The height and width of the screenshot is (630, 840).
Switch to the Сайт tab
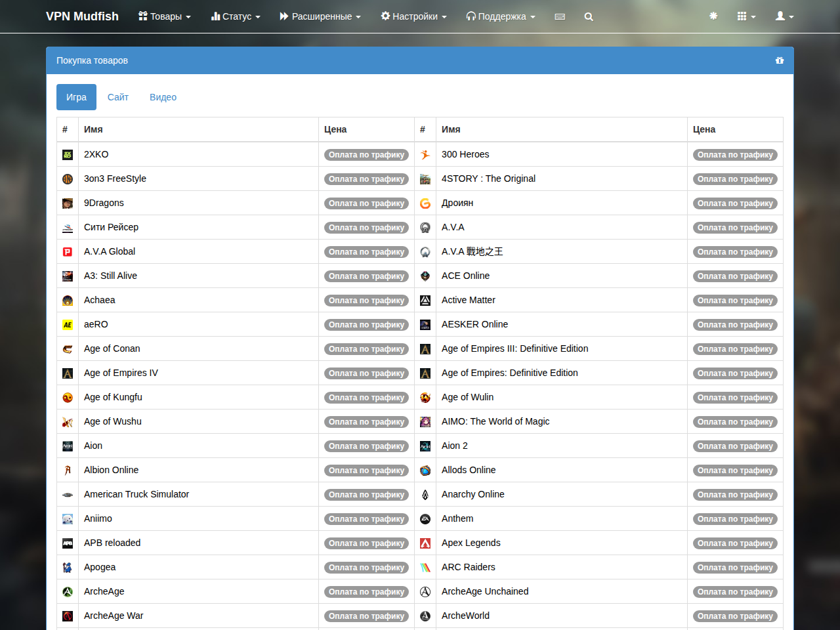pos(118,97)
